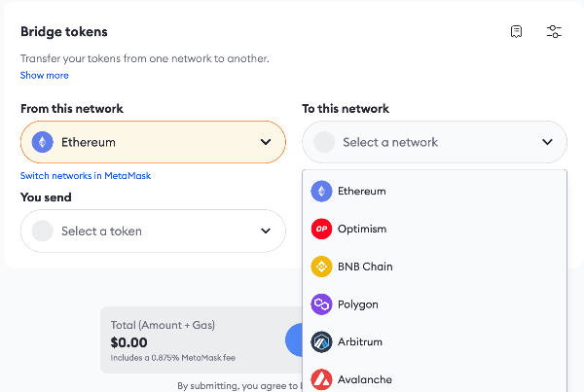This screenshot has height=392, width=584.
Task: Click the BNB Chain icon in network list
Action: pyautogui.click(x=321, y=267)
